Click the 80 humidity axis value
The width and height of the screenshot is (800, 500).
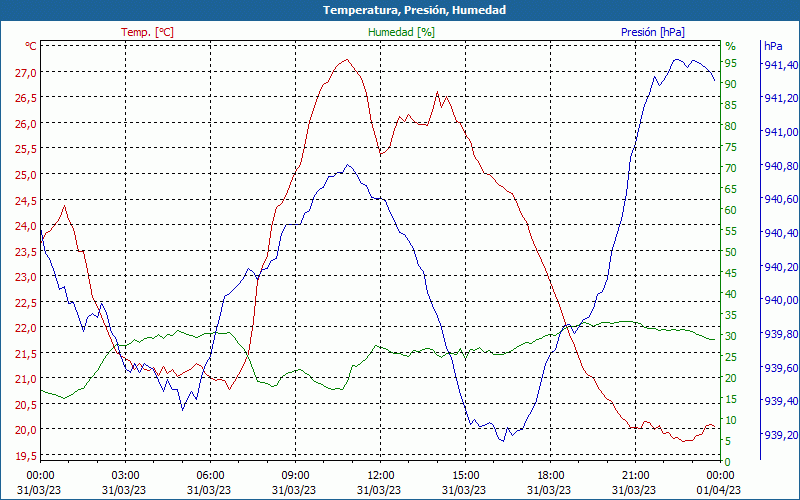point(731,126)
